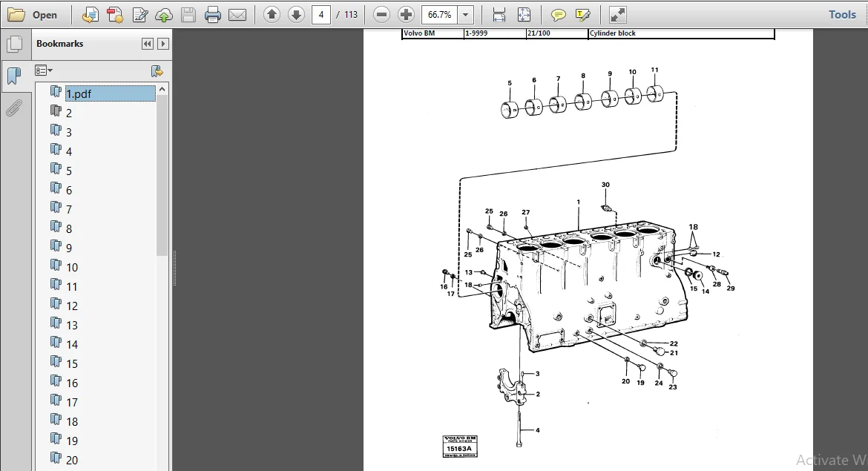Click the 66.7% zoom value field

pos(440,15)
